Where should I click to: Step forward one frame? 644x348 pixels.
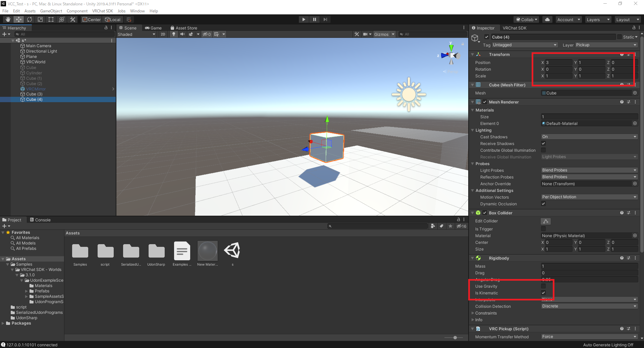(x=325, y=19)
